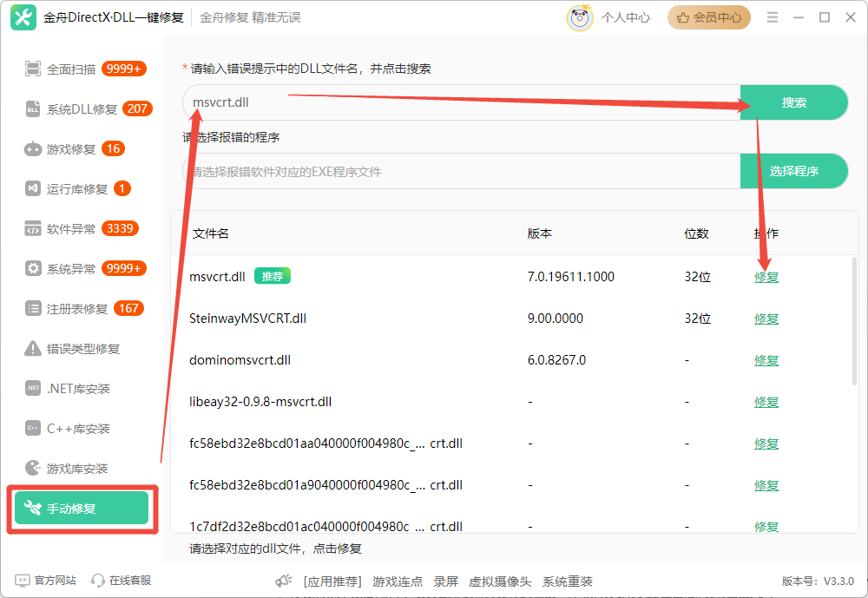Viewport: 868px width, 598px height.
Task: Open the 在线客服 support link
Action: click(x=130, y=581)
